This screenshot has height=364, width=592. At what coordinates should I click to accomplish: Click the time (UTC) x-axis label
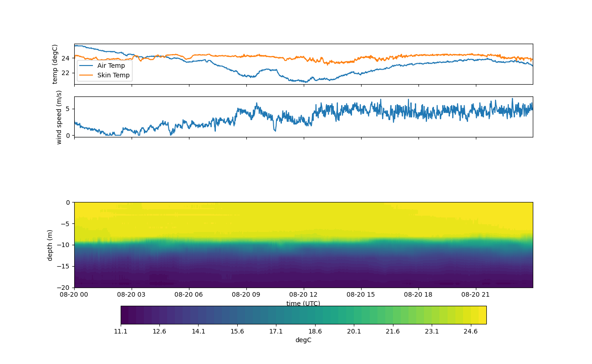pos(303,303)
